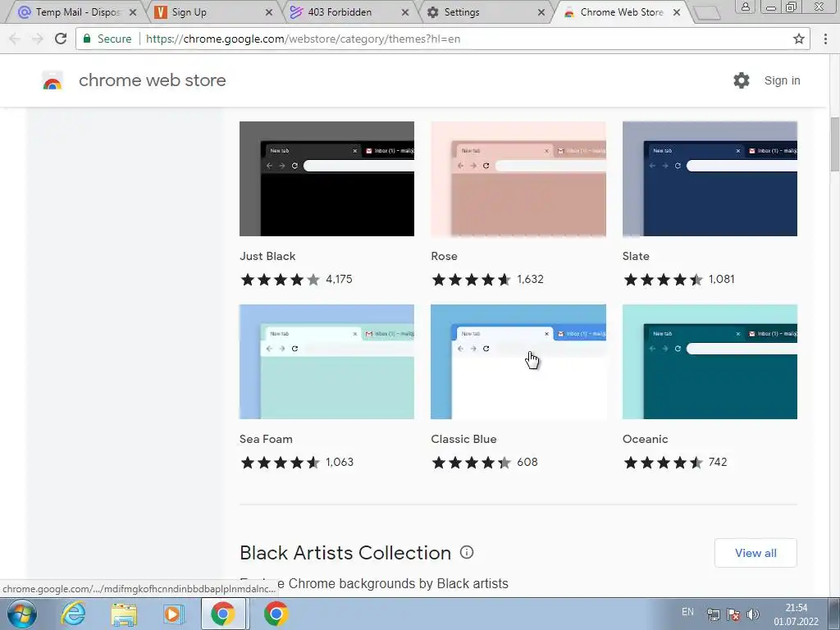The width and height of the screenshot is (840, 630).
Task: Click the Rose theme title
Action: click(444, 256)
